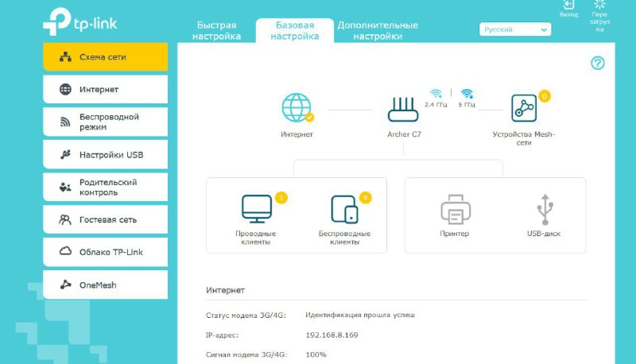Open Родительский контроль page
Viewport: 636px width, 364px height.
105,187
